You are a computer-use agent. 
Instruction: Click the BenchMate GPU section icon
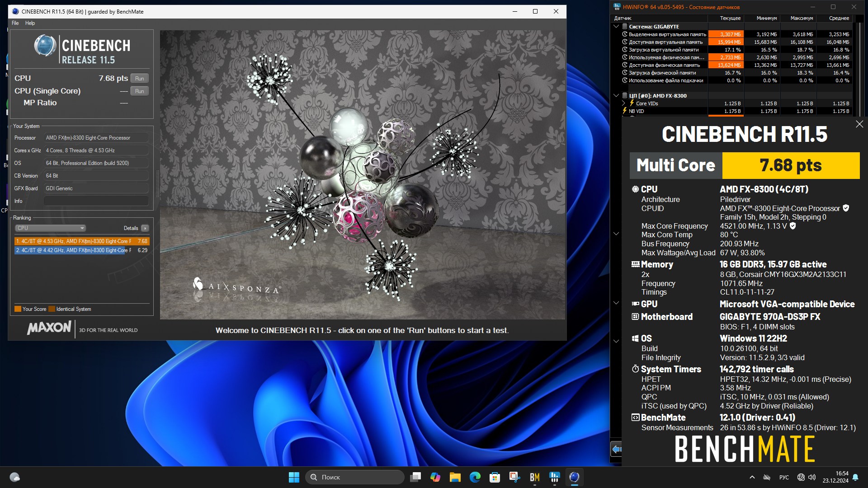(x=635, y=304)
